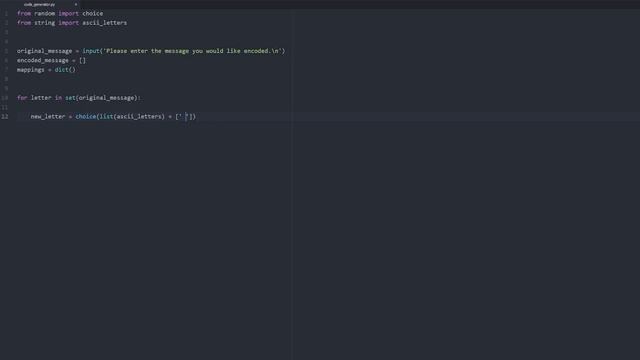The image size is (640, 360).
Task: Click line number 10 in the gutter
Action: pos(4,98)
